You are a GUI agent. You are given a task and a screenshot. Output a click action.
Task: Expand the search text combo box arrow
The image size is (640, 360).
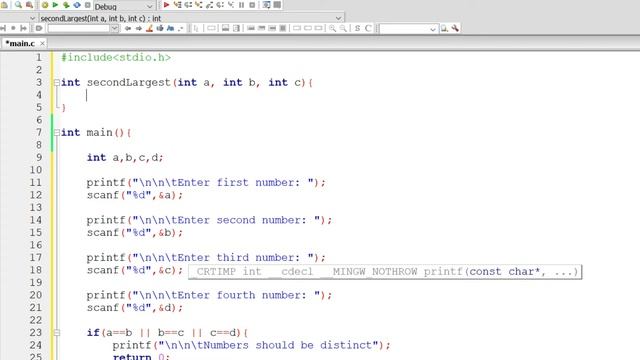pos(115,28)
